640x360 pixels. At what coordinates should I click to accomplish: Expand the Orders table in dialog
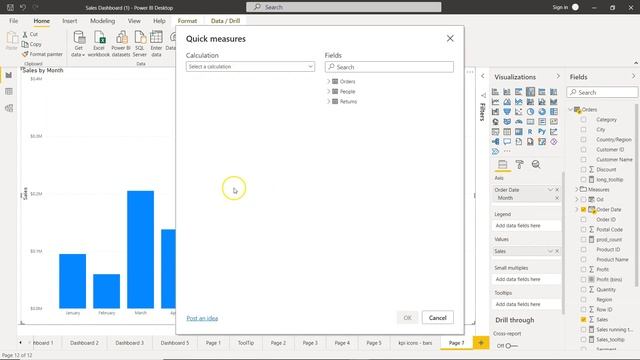pyautogui.click(x=329, y=81)
